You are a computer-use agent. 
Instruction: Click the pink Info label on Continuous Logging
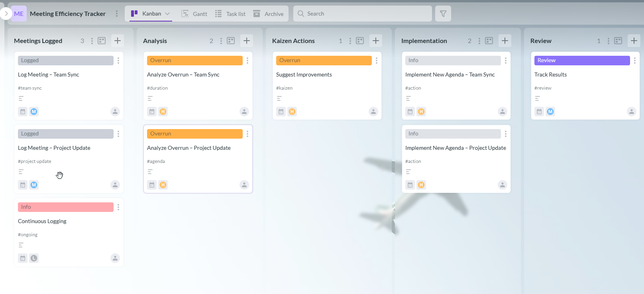(66, 207)
